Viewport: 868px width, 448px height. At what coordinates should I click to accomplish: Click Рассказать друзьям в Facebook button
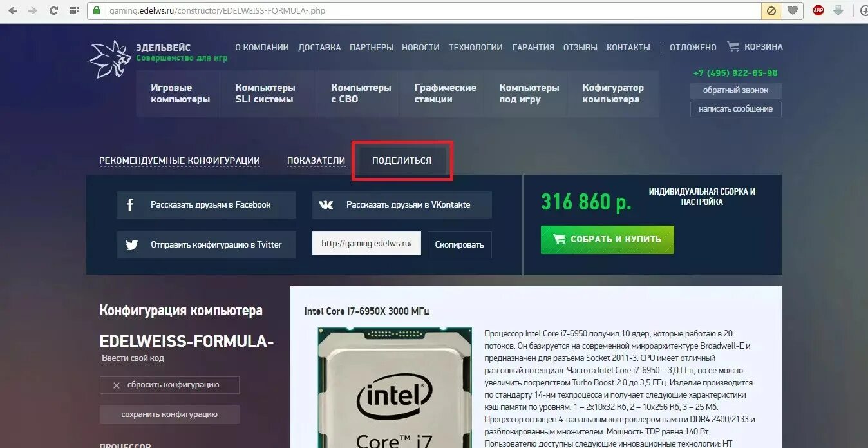coord(206,205)
